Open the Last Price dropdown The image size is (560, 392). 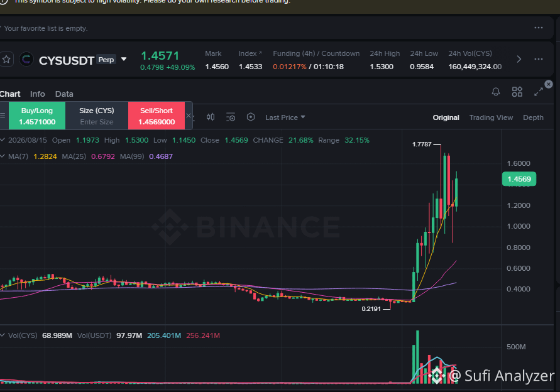pos(285,117)
